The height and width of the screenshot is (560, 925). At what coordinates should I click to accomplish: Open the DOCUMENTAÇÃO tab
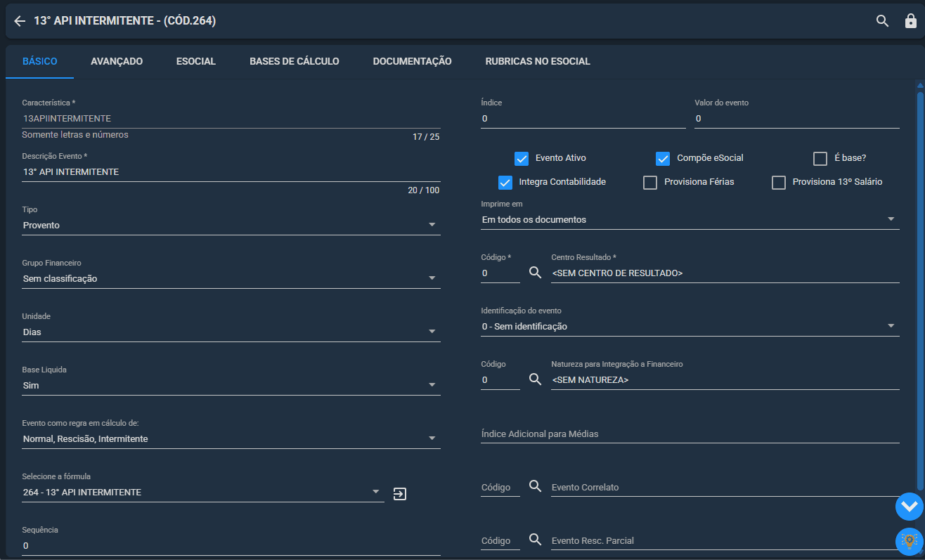pyautogui.click(x=413, y=61)
